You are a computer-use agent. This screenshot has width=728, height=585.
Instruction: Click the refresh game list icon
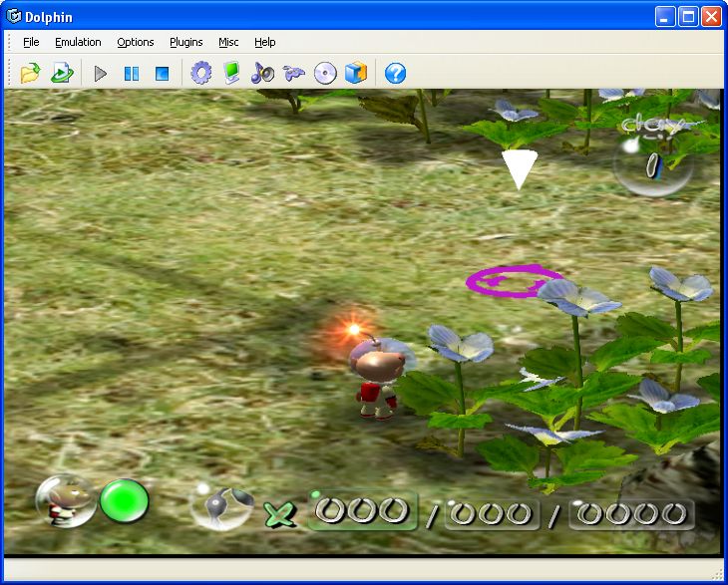pos(61,74)
